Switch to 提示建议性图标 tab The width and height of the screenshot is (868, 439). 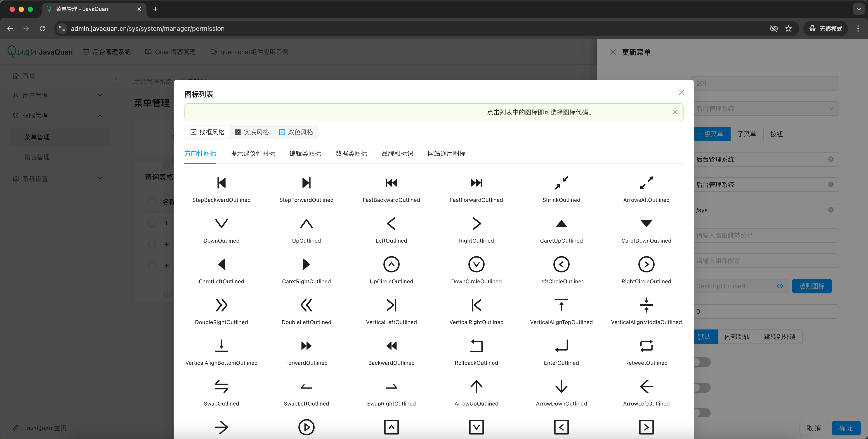click(x=252, y=153)
